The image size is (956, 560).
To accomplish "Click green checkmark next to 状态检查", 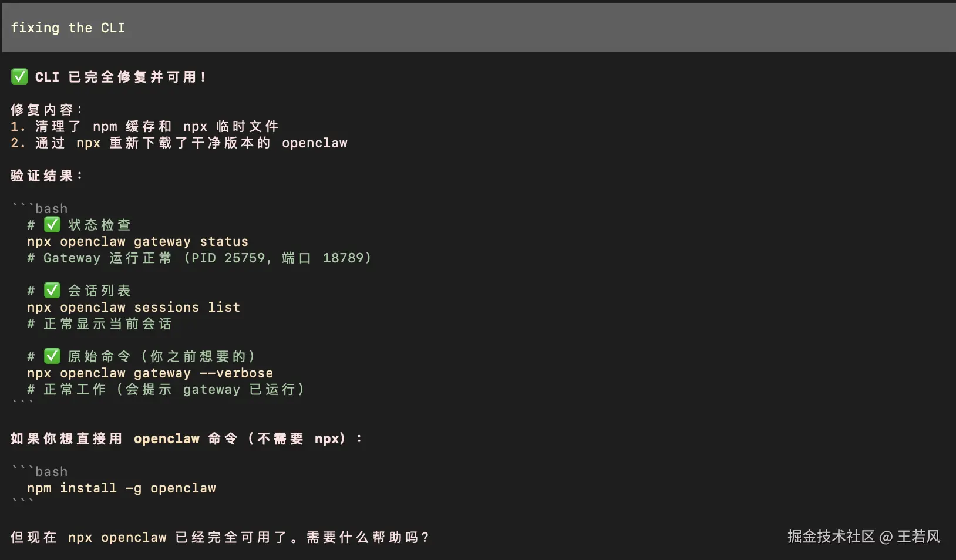I will (x=52, y=224).
